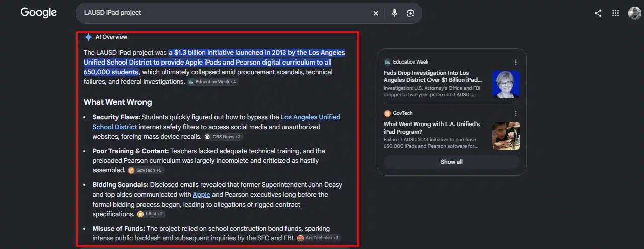Open the LAist +2 source chip
Image resolution: width=644 pixels, height=249 pixels.
pyautogui.click(x=150, y=214)
